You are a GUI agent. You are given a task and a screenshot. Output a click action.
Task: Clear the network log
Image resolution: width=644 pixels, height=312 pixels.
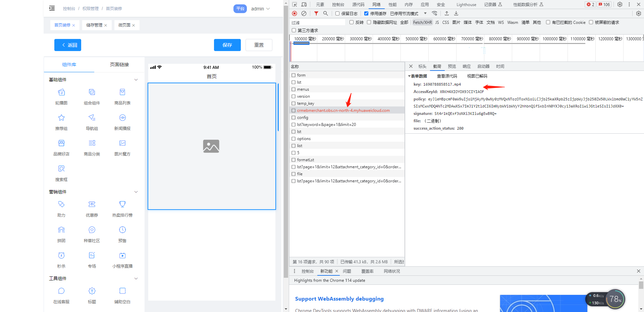coord(304,13)
